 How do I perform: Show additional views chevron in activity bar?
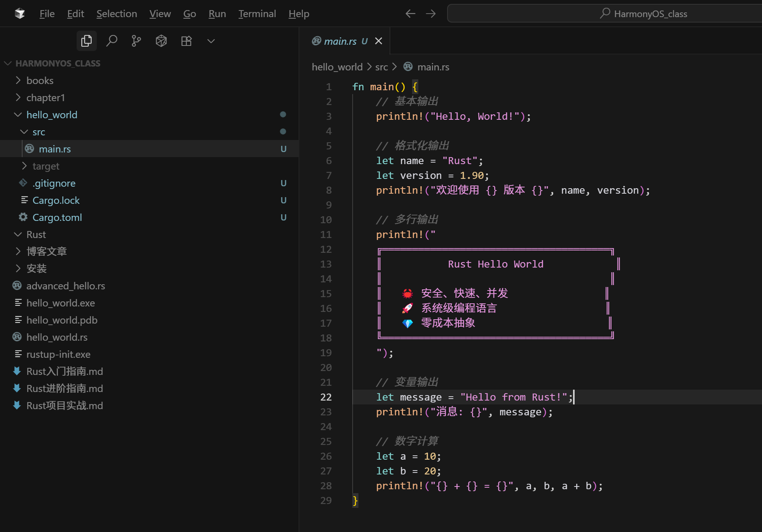(211, 41)
